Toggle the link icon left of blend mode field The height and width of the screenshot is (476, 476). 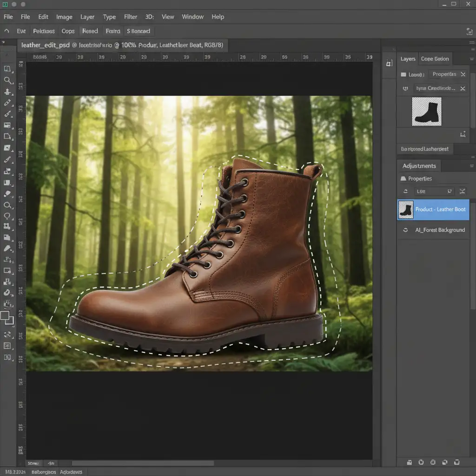[x=405, y=88]
